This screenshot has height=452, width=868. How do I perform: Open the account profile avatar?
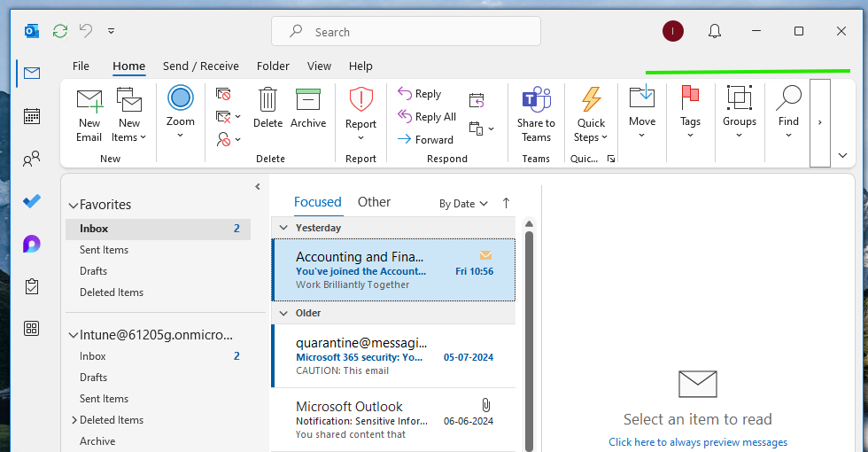pyautogui.click(x=672, y=31)
